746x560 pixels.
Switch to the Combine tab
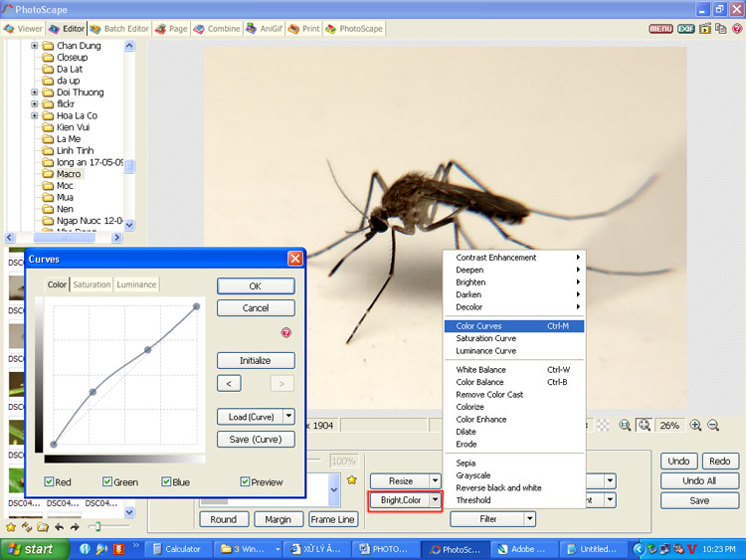[x=217, y=29]
